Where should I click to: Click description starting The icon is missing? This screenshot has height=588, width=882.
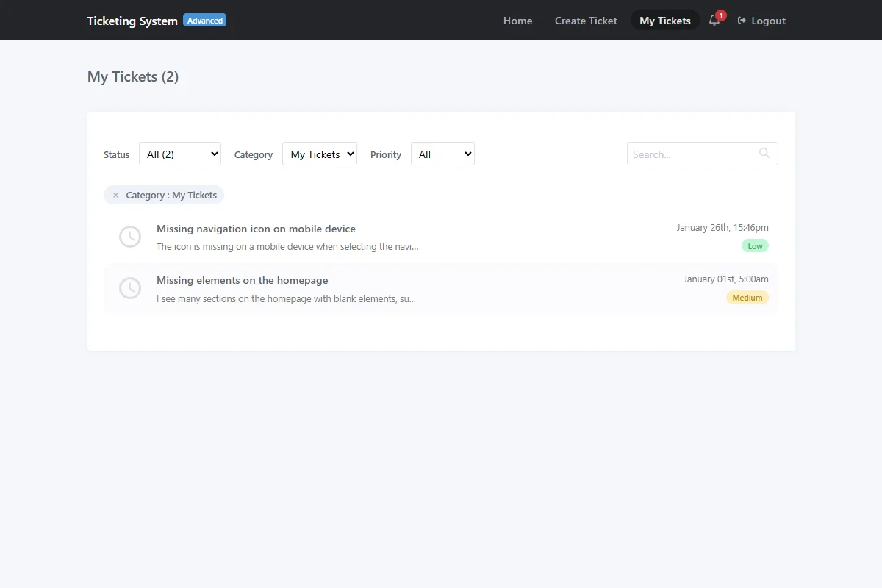tap(287, 247)
